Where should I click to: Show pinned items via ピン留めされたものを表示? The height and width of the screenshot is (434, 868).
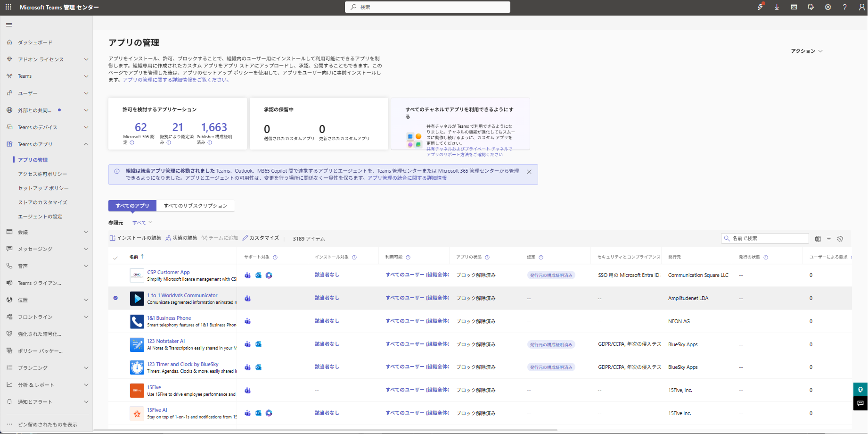(47, 425)
